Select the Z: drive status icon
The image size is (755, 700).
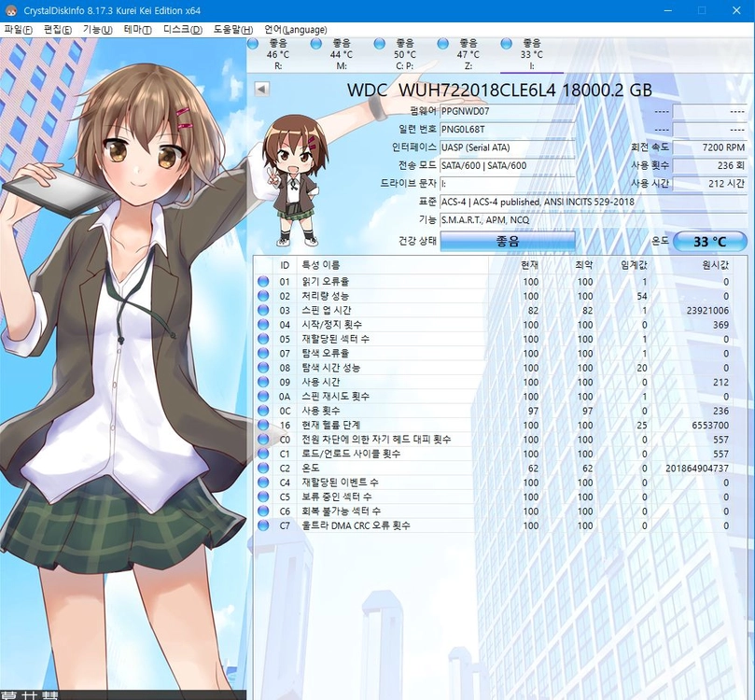(443, 44)
